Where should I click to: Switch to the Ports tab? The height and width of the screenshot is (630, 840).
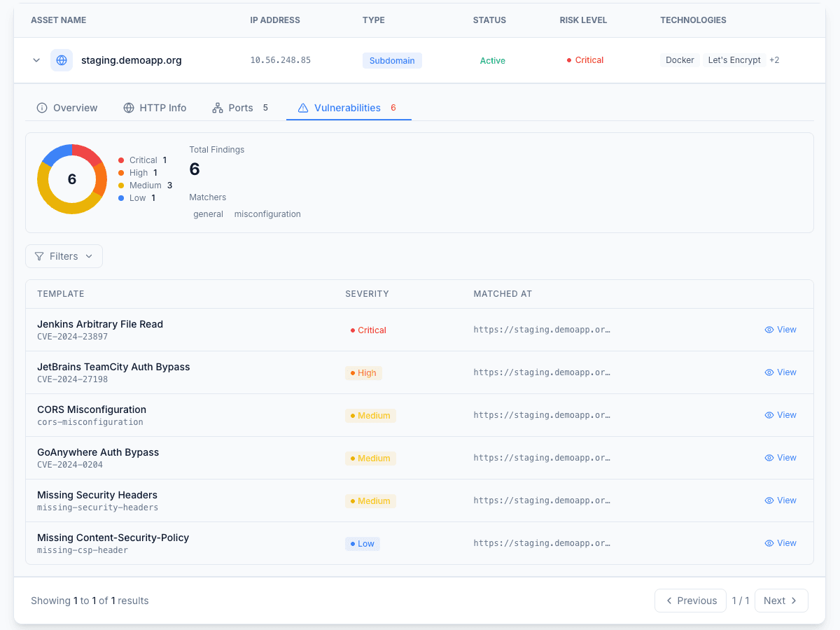(240, 108)
